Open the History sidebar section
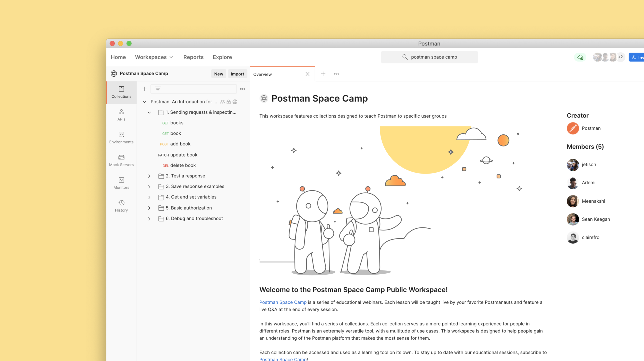Viewport: 644px width, 361px height. [121, 206]
